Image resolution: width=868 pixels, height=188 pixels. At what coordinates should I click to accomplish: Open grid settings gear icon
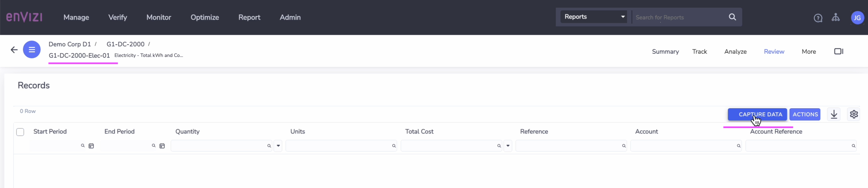tap(853, 114)
